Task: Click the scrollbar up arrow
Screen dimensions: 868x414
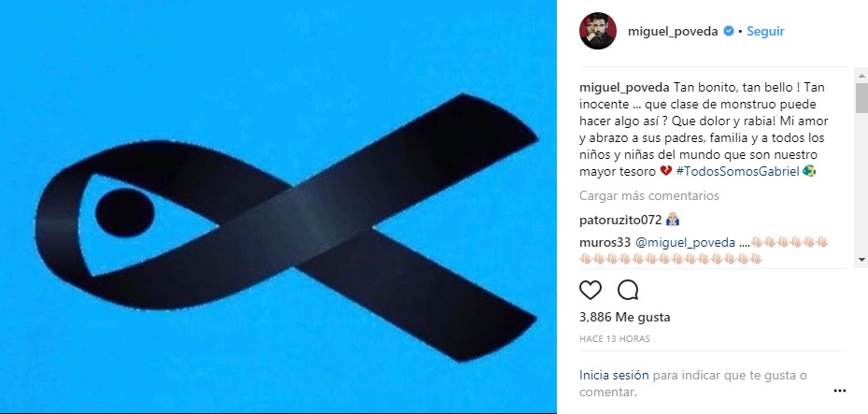Action: (x=861, y=76)
